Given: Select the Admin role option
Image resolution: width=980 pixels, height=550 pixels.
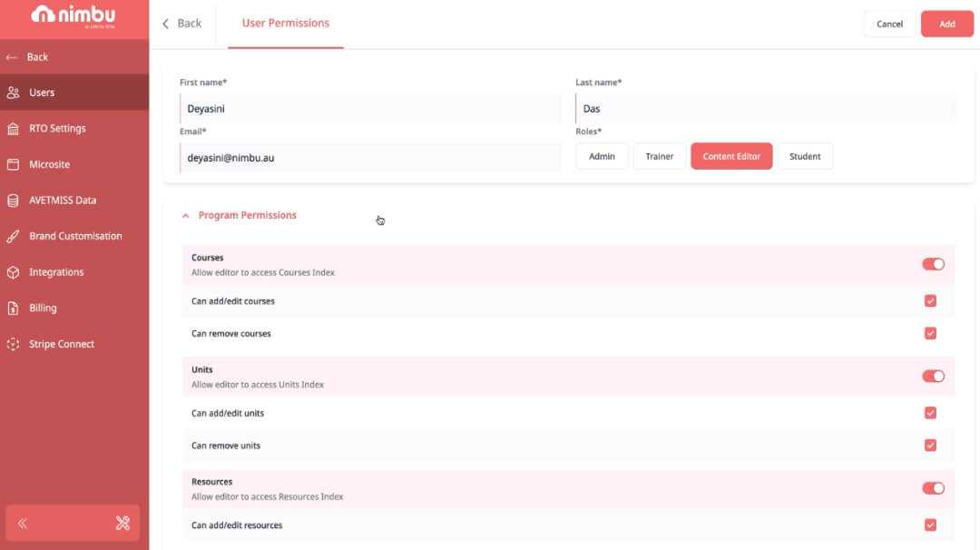Looking at the screenshot, I should pos(602,155).
